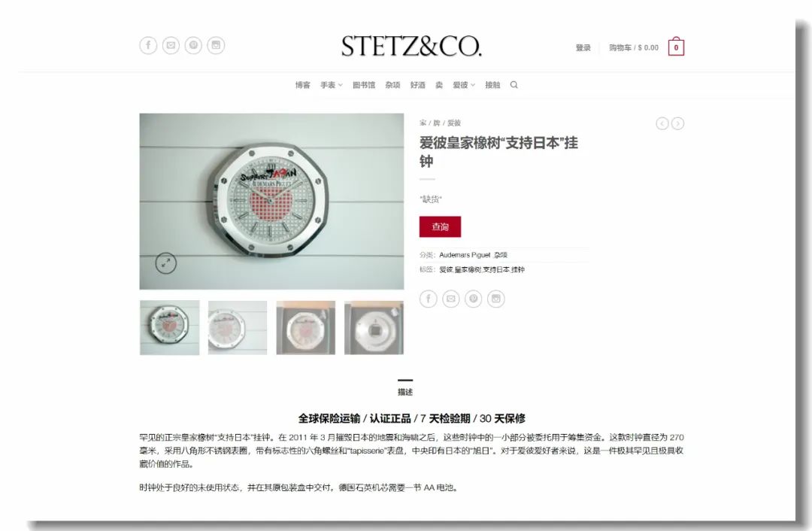Viewport: 812px width, 531px height.
Task: Open the 图书馆 menu item
Action: [364, 85]
